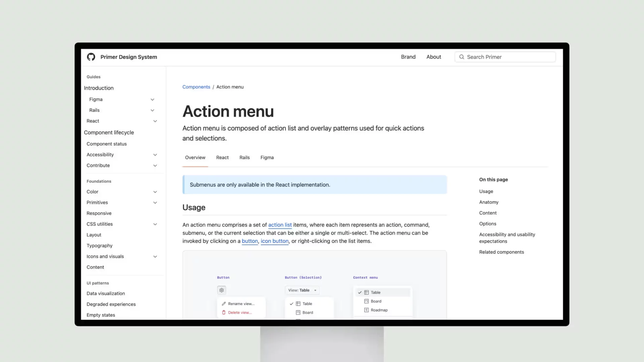The width and height of the screenshot is (644, 362).
Task: Jump to Usage in On this page
Action: 486,191
